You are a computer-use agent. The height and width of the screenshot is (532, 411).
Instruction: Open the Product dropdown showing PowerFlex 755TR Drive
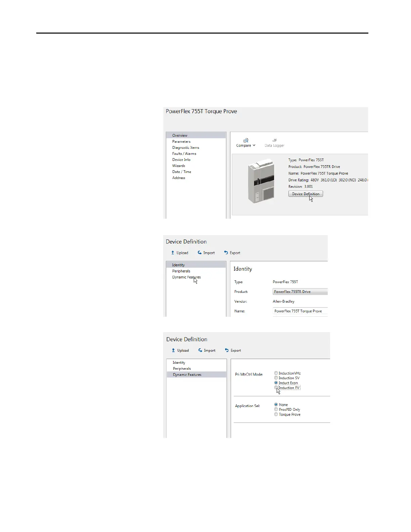[x=300, y=292]
